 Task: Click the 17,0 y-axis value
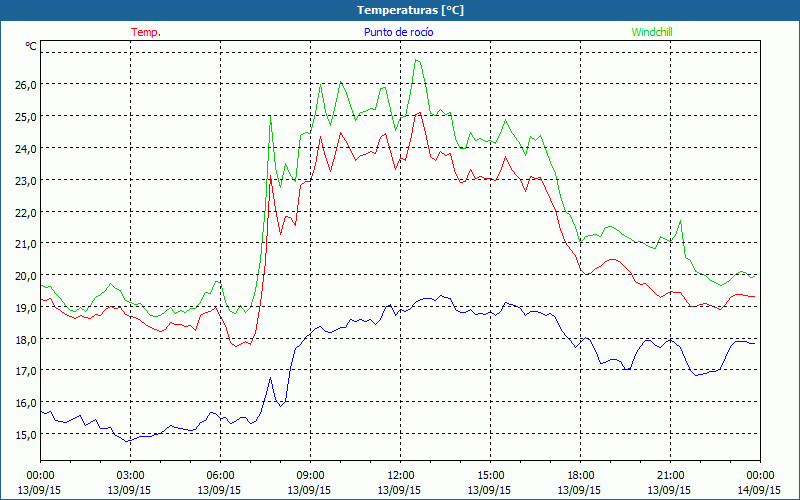(25, 371)
